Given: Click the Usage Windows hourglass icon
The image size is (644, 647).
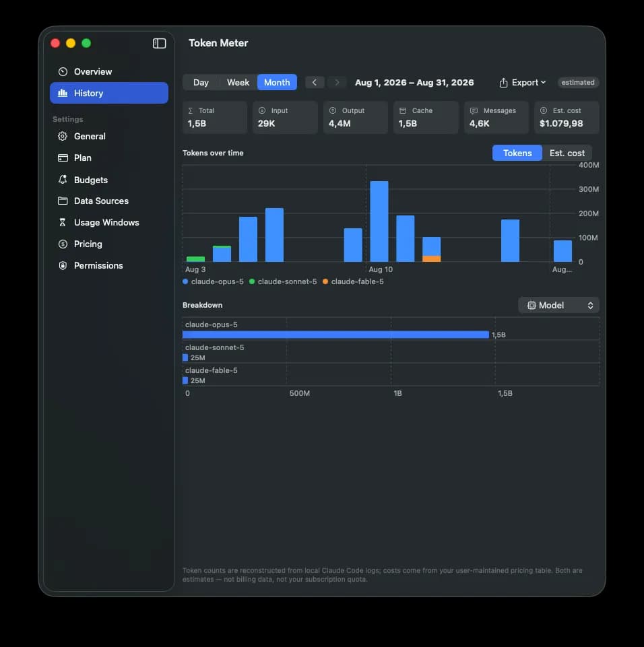Looking at the screenshot, I should (x=63, y=222).
